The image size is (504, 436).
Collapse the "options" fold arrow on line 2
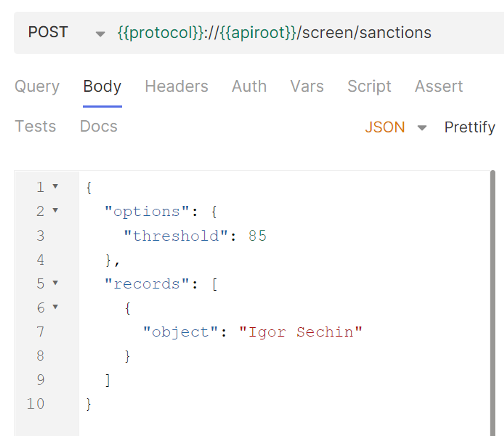coord(55,210)
